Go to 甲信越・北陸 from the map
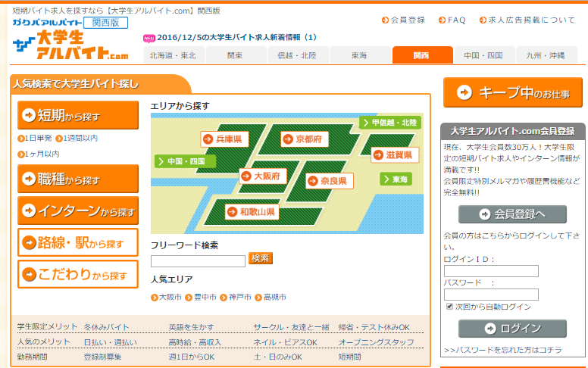 [x=390, y=123]
